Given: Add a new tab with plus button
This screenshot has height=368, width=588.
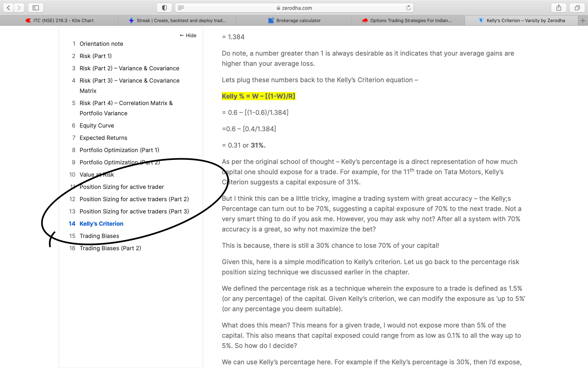Looking at the screenshot, I should point(583,20).
